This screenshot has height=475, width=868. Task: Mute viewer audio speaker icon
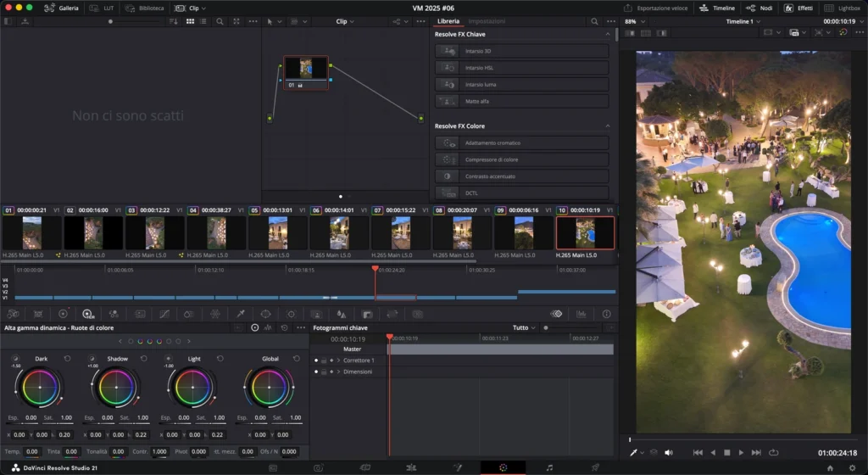tap(669, 453)
